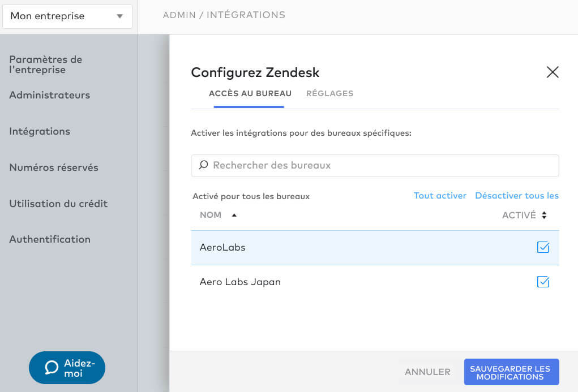Close the Configurez Zendesk dialog
578x392 pixels.
point(552,72)
